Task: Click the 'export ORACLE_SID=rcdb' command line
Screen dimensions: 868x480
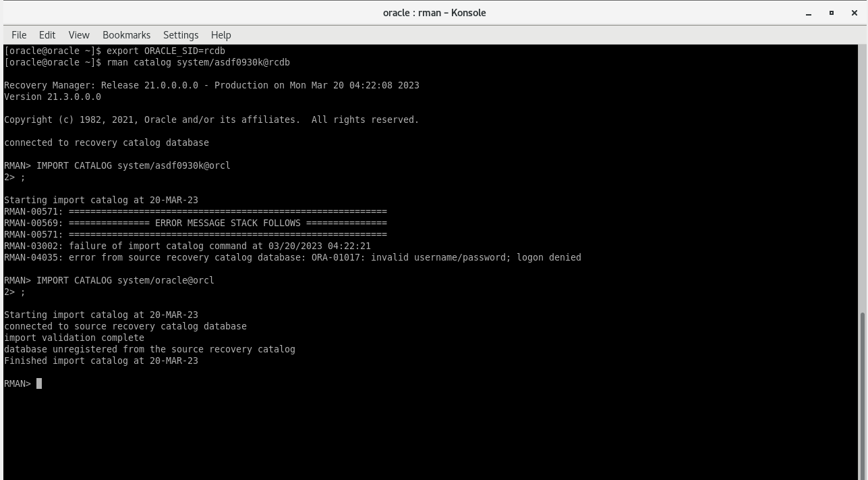Action: tap(115, 51)
